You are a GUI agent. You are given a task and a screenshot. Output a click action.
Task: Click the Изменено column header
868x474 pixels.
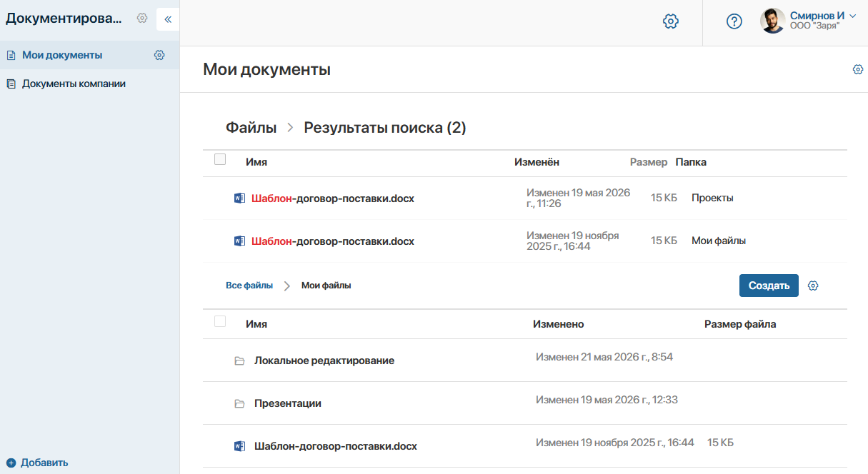(x=559, y=324)
